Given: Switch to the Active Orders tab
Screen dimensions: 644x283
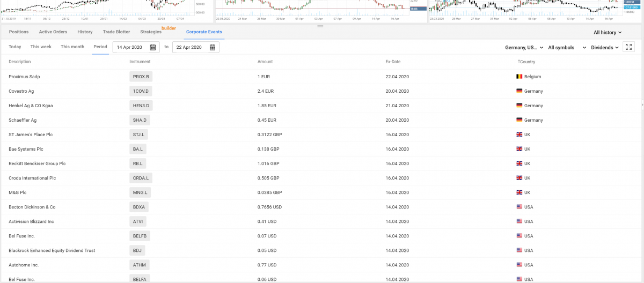Looking at the screenshot, I should tap(53, 32).
